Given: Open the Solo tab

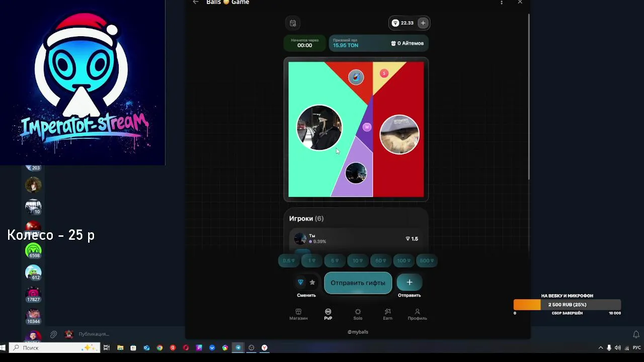Looking at the screenshot, I should coord(358,314).
